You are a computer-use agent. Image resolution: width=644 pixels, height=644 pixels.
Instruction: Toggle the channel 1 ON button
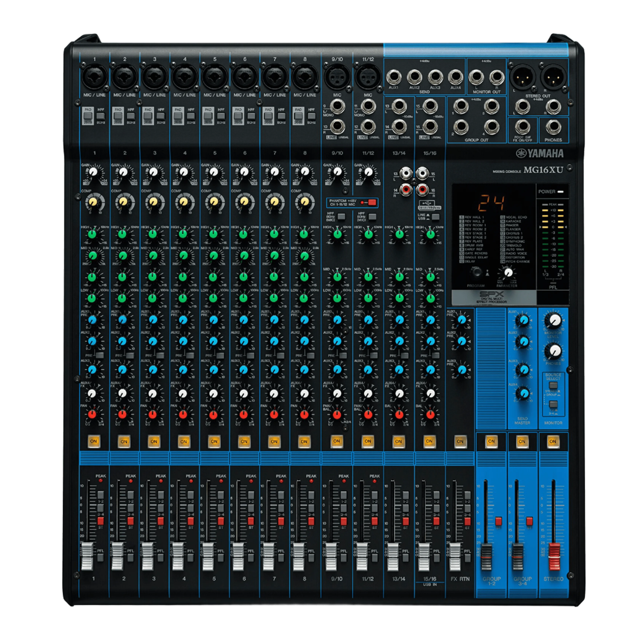point(94,441)
